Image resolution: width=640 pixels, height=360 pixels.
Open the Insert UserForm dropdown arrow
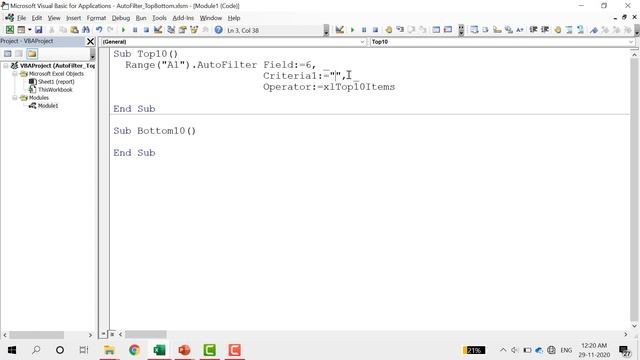tap(29, 30)
